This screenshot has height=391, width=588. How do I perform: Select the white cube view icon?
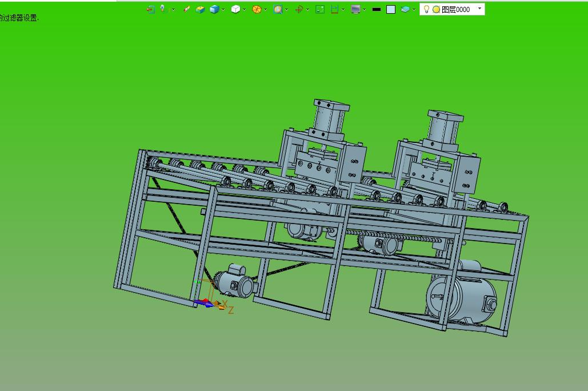(x=235, y=9)
